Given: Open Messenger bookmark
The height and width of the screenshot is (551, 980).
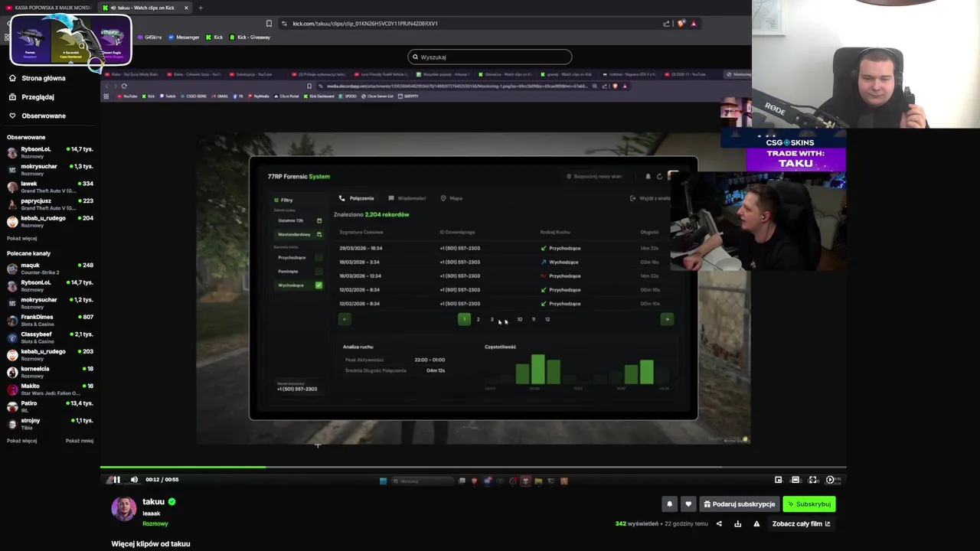Looking at the screenshot, I should coord(184,37).
